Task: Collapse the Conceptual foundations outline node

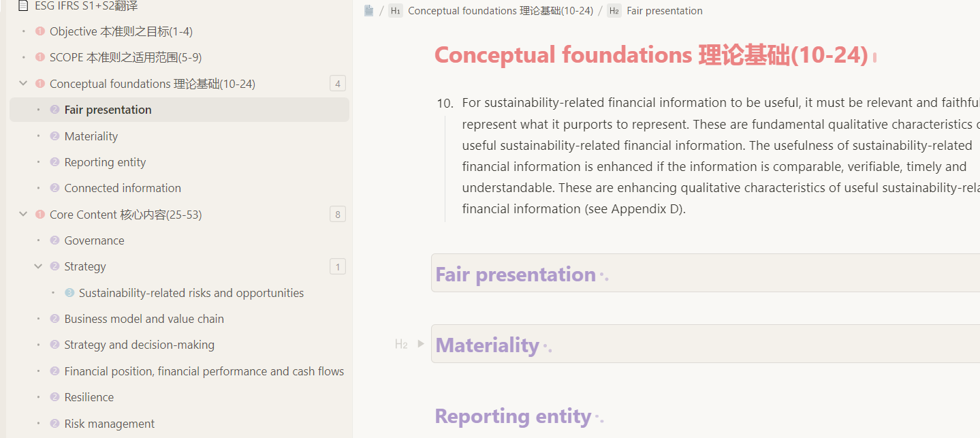Action: coord(24,84)
